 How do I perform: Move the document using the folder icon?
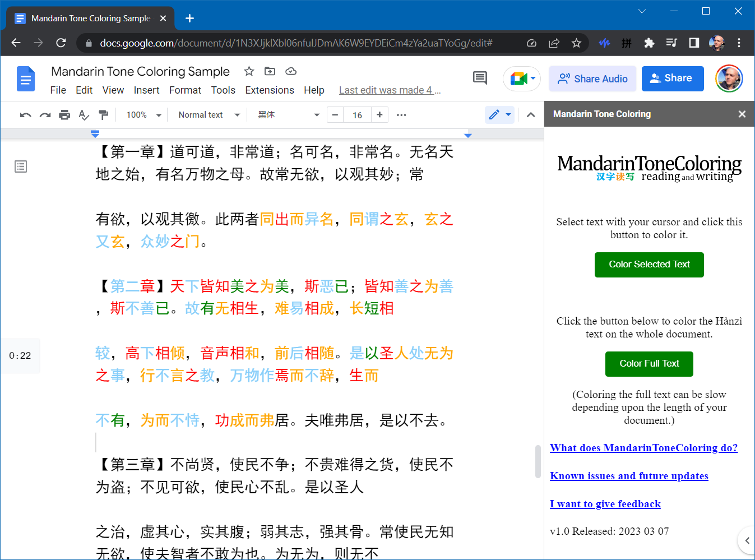270,71
